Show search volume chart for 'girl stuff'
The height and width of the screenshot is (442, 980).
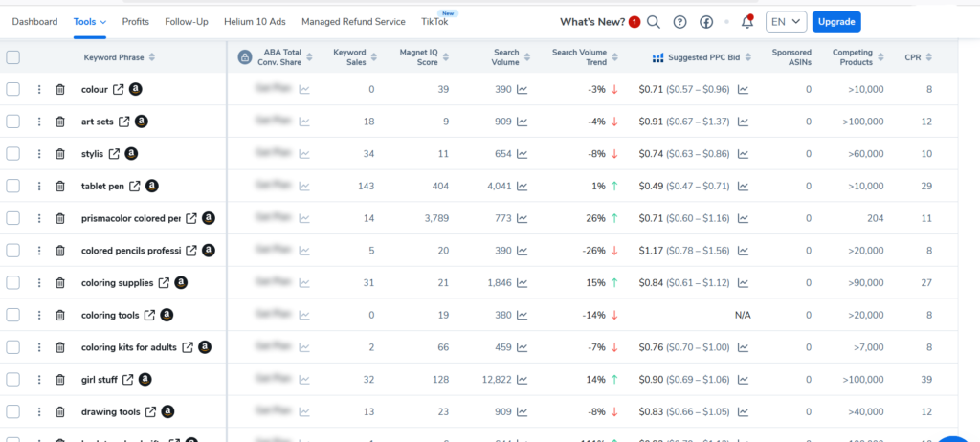[522, 380]
